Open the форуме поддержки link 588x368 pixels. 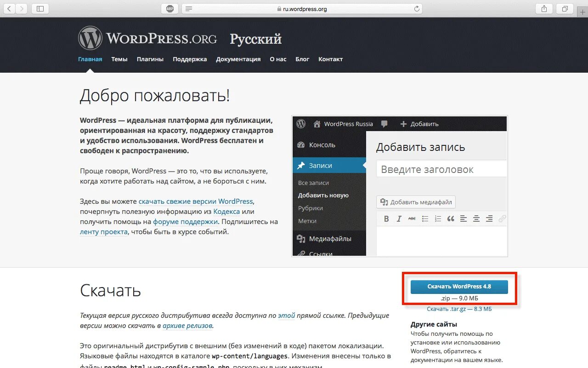pos(186,222)
